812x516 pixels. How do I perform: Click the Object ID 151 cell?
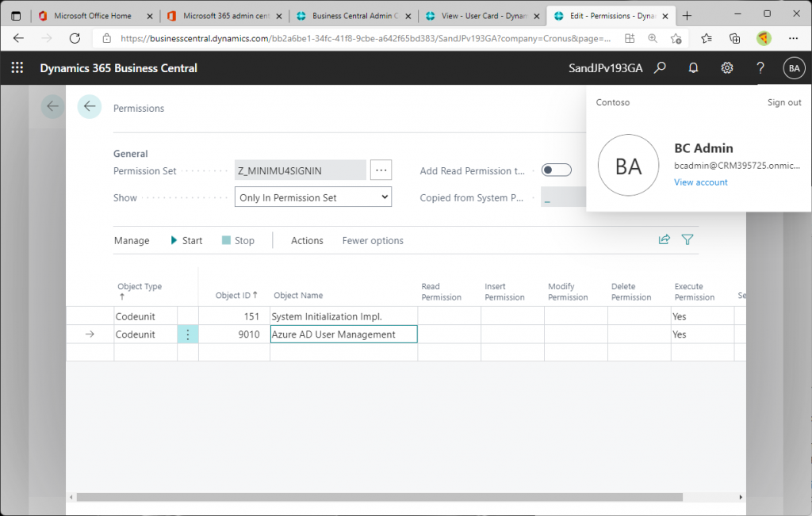pos(234,316)
